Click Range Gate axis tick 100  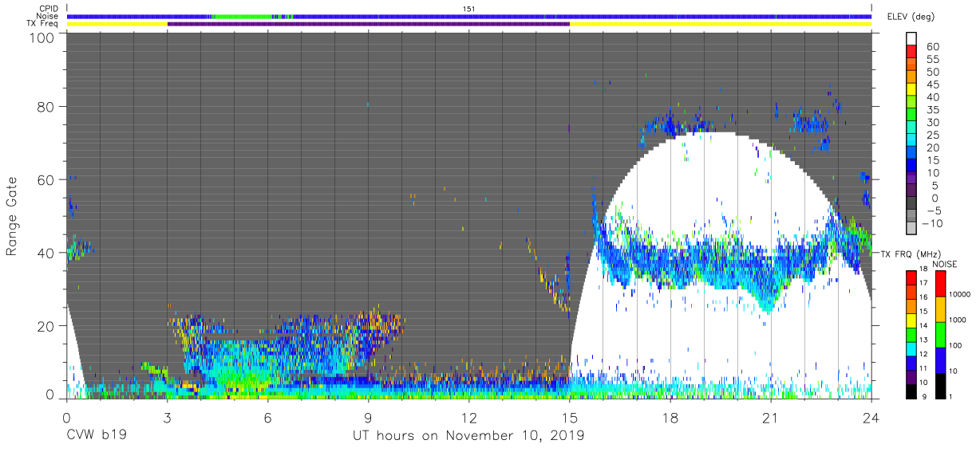pos(42,37)
